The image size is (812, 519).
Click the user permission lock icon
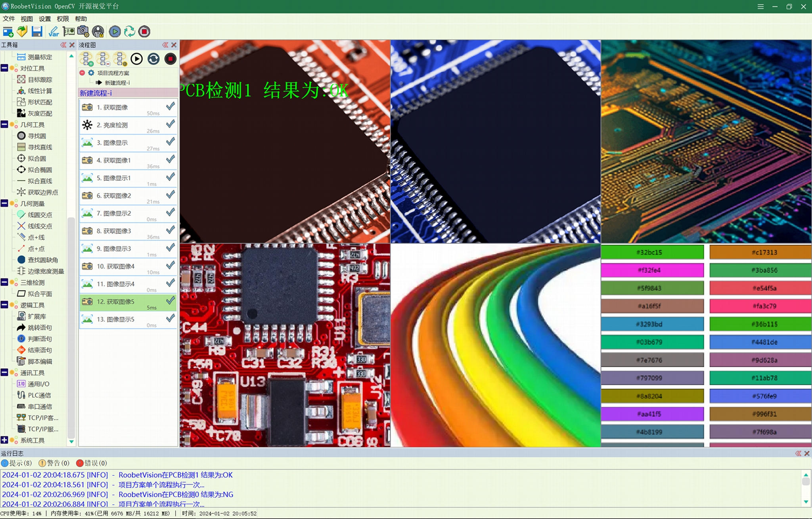[98, 31]
